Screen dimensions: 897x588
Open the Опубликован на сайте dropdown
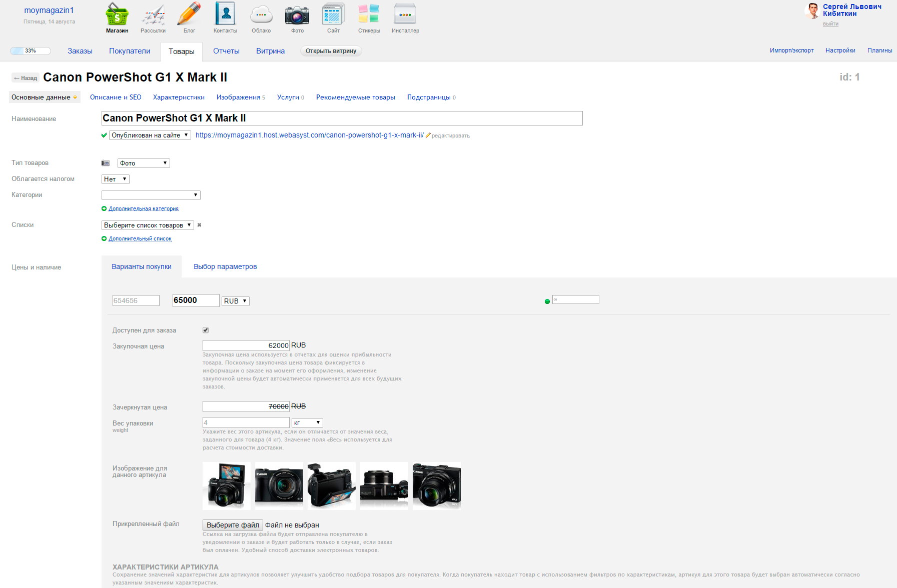coord(150,135)
